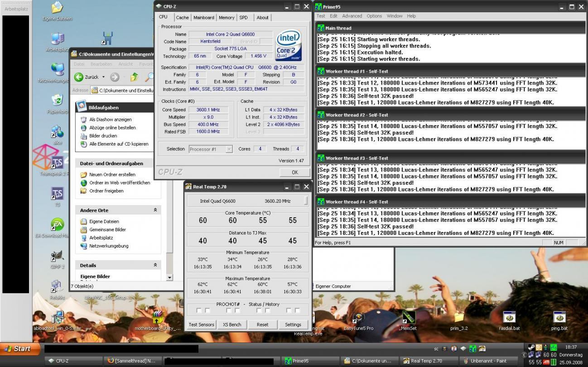588x367 pixels.
Task: Switch to the Cache tab in CPU-Z
Action: [183, 18]
